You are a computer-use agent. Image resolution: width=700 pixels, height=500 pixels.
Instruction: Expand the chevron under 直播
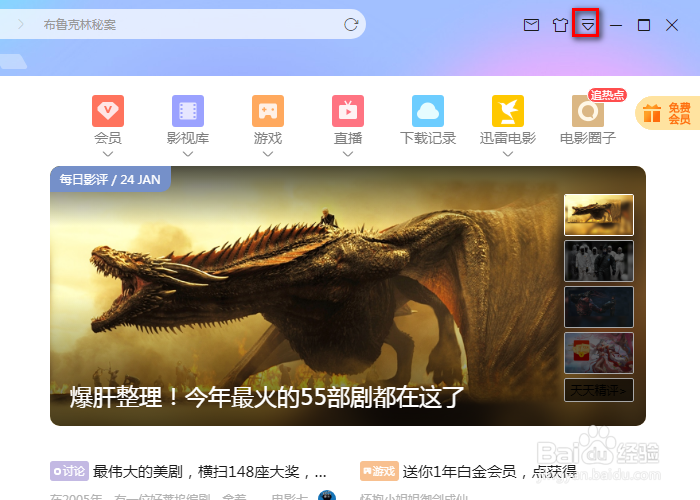(348, 154)
